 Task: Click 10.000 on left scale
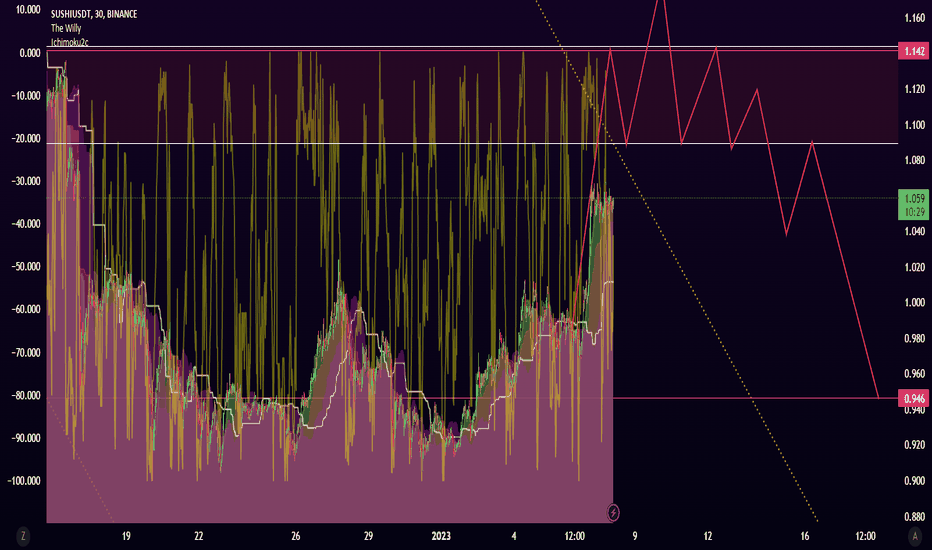tap(29, 10)
